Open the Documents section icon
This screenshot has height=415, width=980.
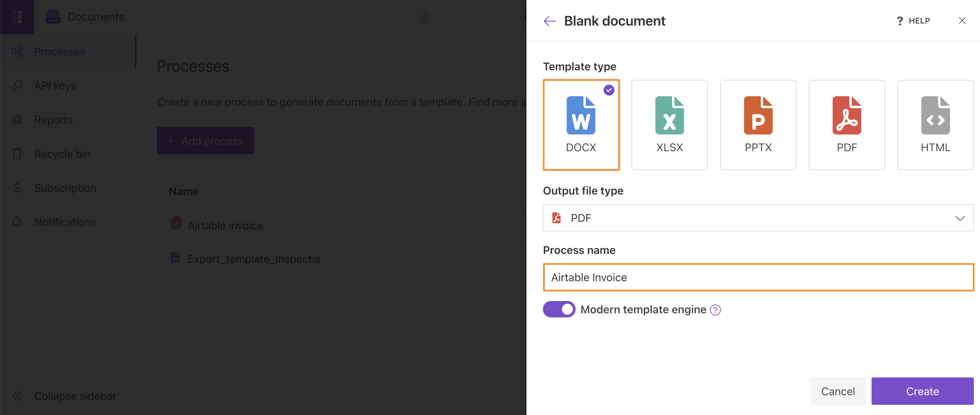click(53, 16)
